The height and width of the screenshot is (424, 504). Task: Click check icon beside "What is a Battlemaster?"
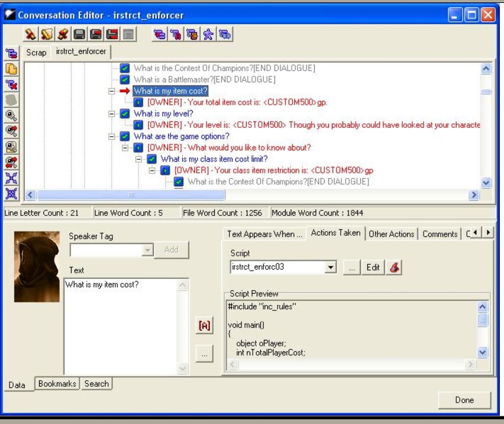125,79
